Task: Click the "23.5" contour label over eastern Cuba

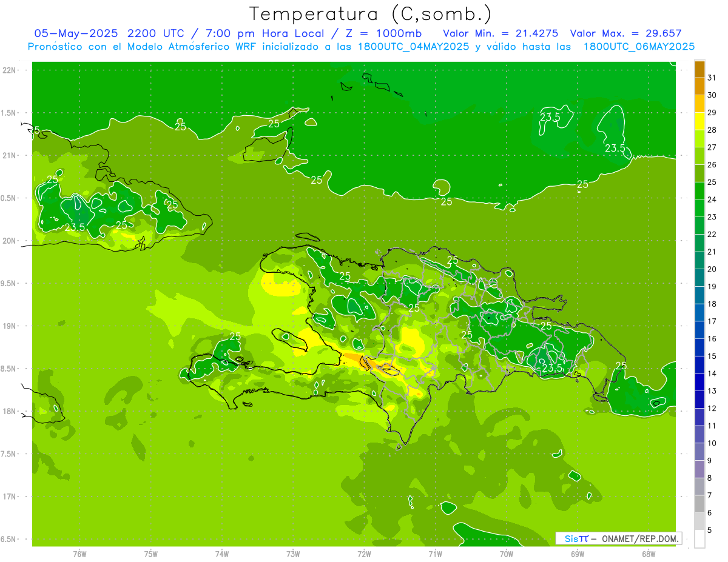Action: pyautogui.click(x=75, y=228)
